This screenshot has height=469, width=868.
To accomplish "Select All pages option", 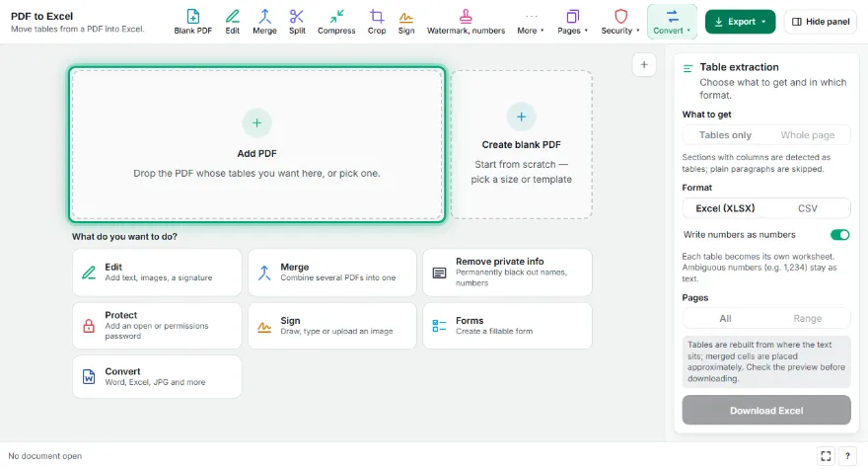I will pos(725,318).
